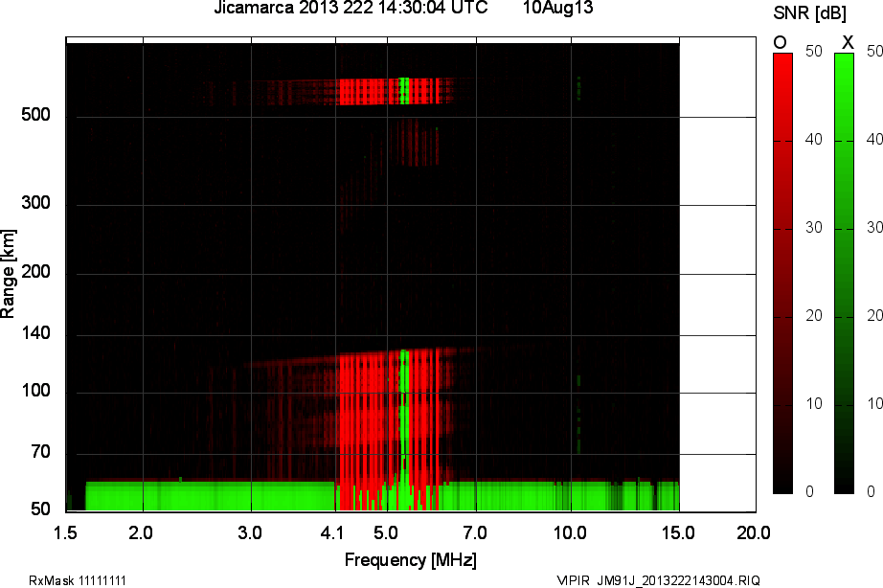Click the '10' tick on the red O colorbar

(814, 404)
